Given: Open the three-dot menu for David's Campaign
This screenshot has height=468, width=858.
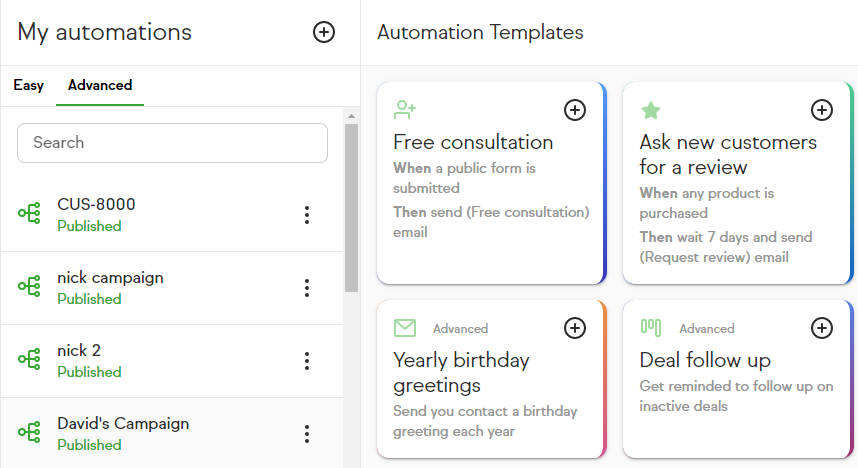Looking at the screenshot, I should point(307,434).
